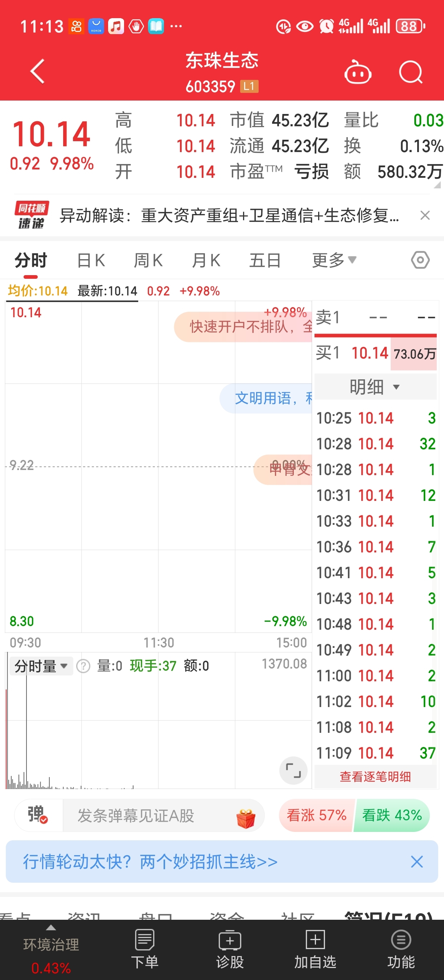Tap the 买1 10.14 buy row

375,354
